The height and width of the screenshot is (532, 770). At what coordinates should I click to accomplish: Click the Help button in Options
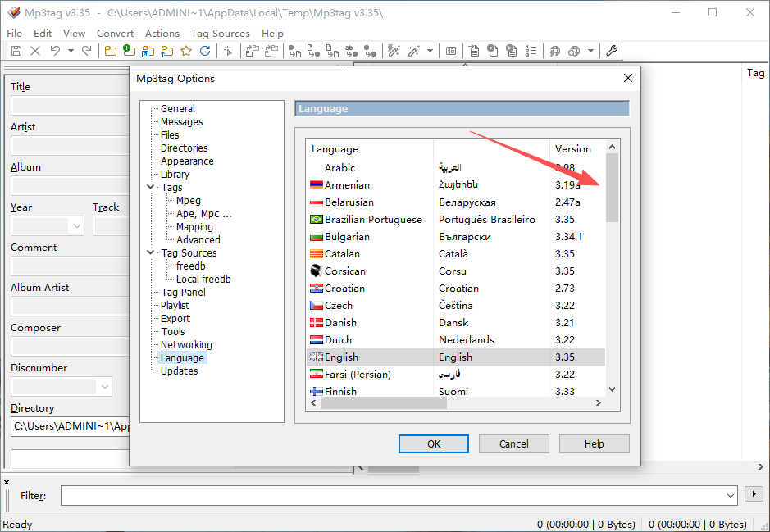pyautogui.click(x=595, y=443)
